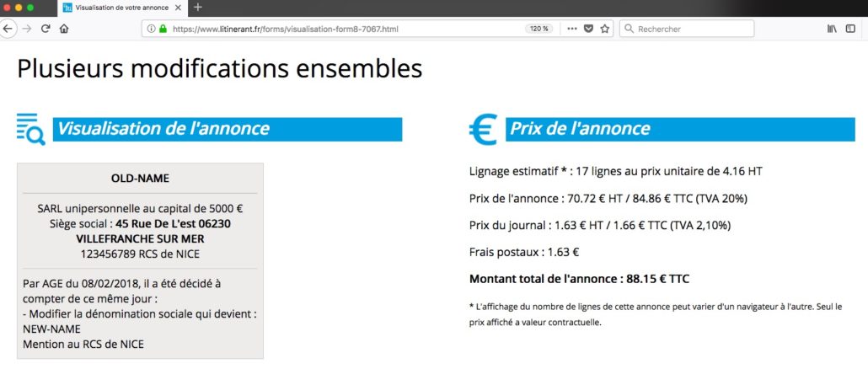The height and width of the screenshot is (369, 868).
Task: Go to the browser home page
Action: click(x=64, y=29)
